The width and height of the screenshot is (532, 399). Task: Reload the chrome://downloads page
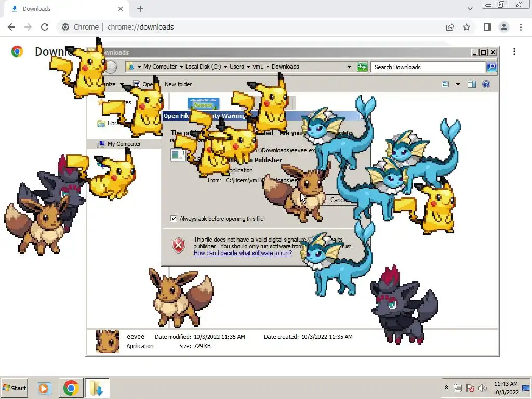[x=45, y=27]
